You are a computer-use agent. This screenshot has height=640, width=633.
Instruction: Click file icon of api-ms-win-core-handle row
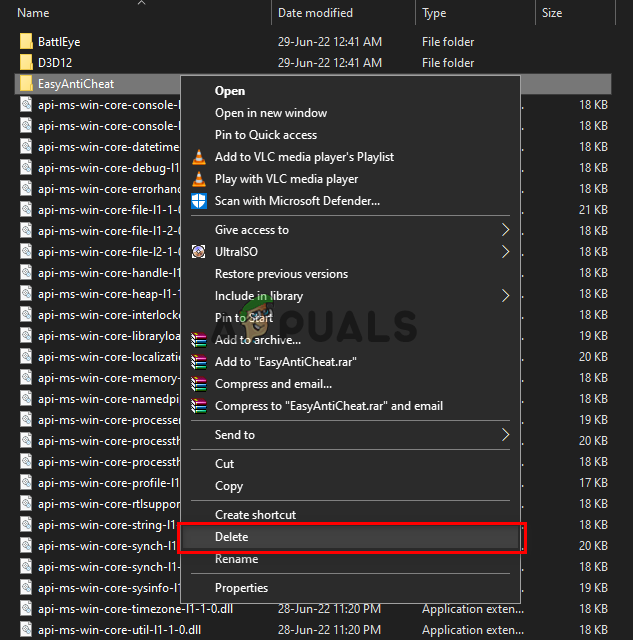click(26, 273)
